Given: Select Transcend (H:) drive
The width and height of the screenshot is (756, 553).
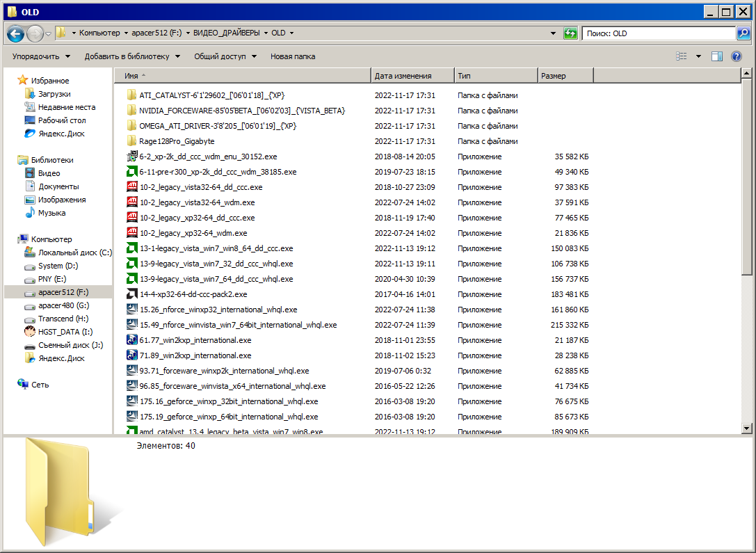Looking at the screenshot, I should pyautogui.click(x=63, y=318).
